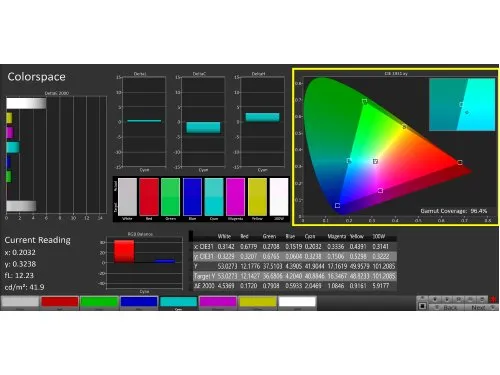500x375 pixels.
Task: Click the Cyan column header in the data table
Action: coord(310,236)
